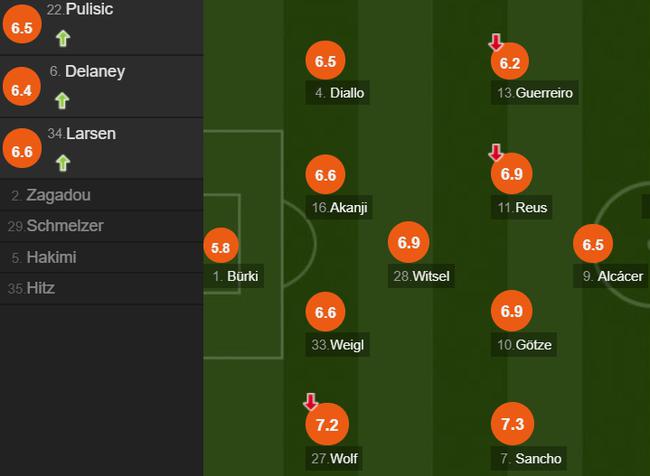
Task: Click Pulisic's green substitution-in arrow
Action: [x=63, y=39]
